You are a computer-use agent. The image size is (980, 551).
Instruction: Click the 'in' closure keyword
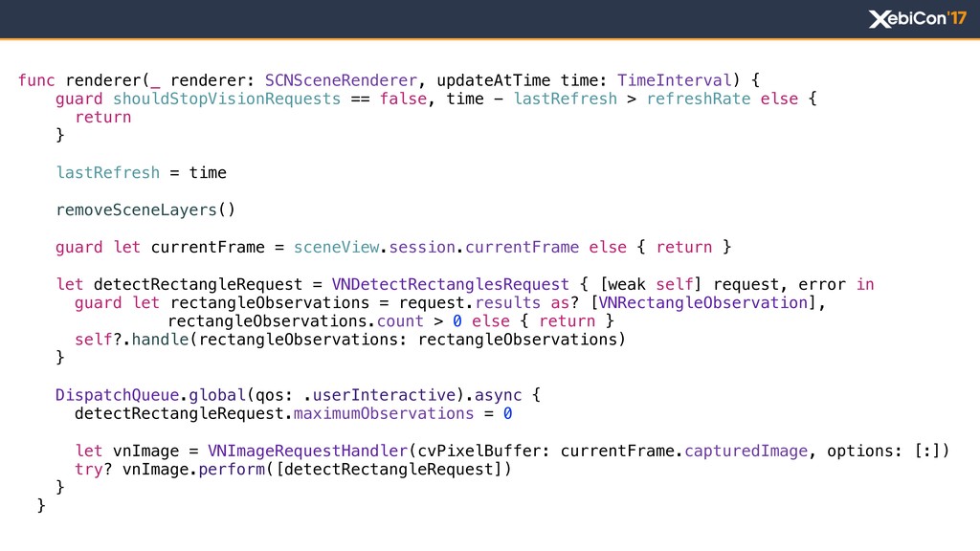coord(865,284)
